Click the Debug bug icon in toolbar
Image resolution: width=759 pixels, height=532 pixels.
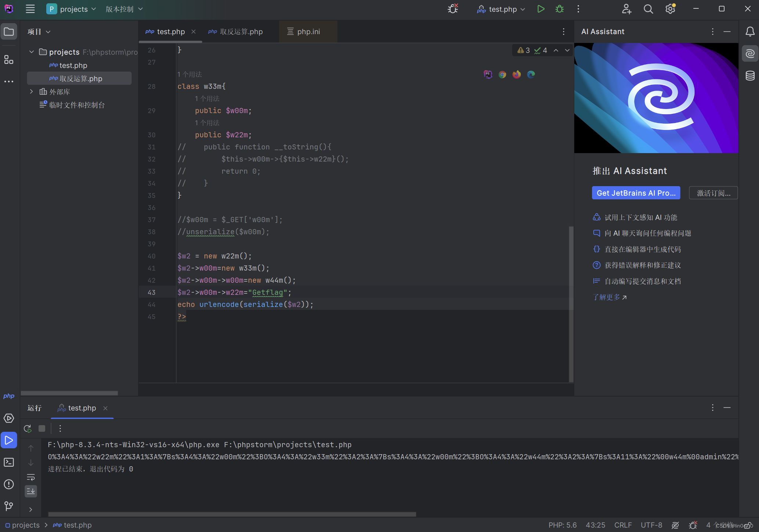[x=559, y=9]
